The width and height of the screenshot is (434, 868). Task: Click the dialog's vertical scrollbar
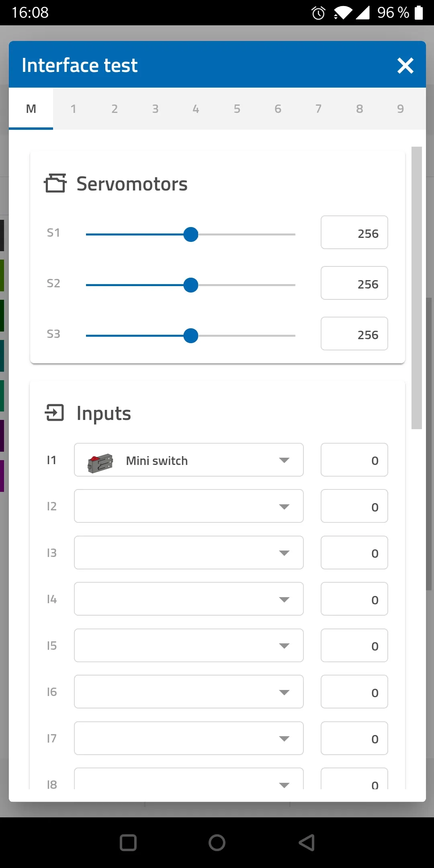pos(416,288)
